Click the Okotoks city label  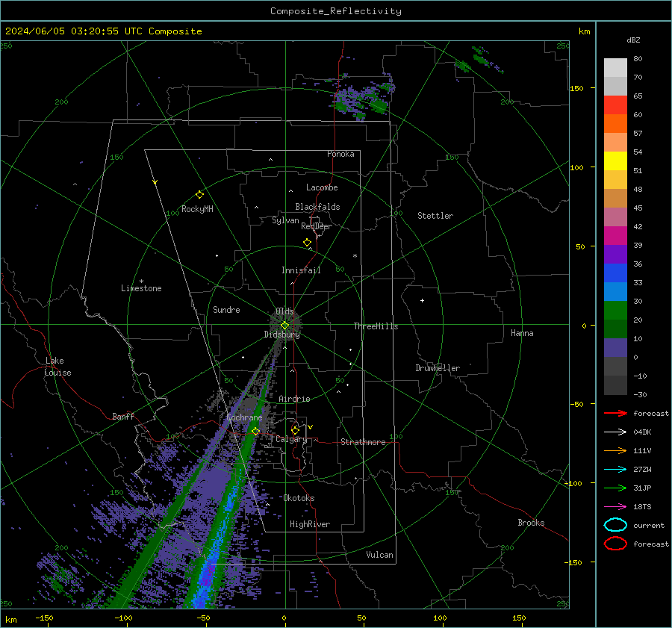pos(299,498)
